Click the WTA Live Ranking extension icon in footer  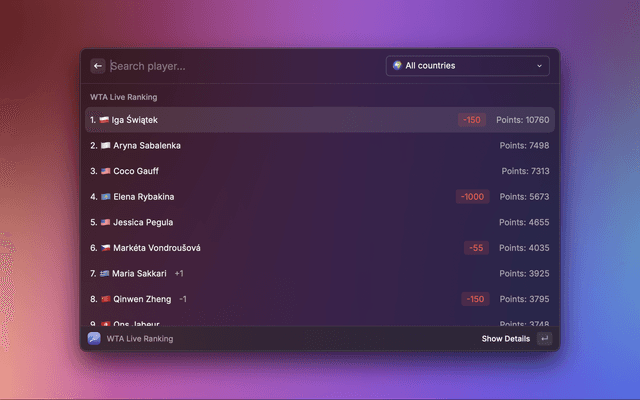pyautogui.click(x=94, y=339)
